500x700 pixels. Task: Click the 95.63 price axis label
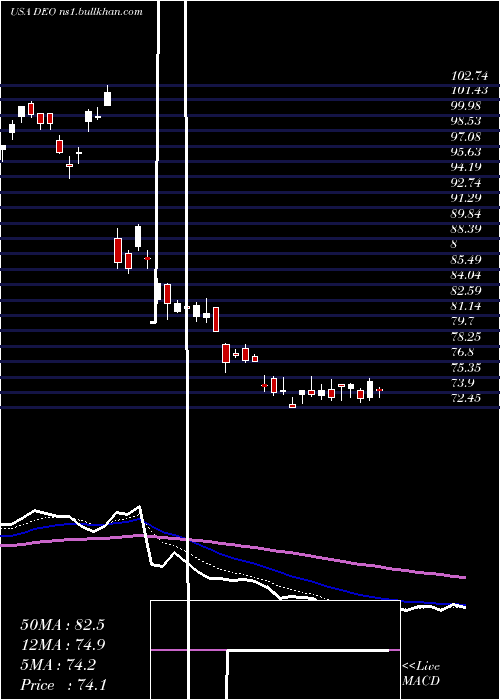(x=467, y=152)
